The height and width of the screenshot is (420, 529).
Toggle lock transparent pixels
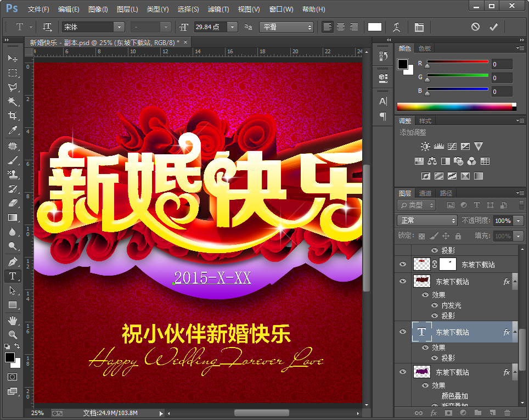[x=421, y=236]
